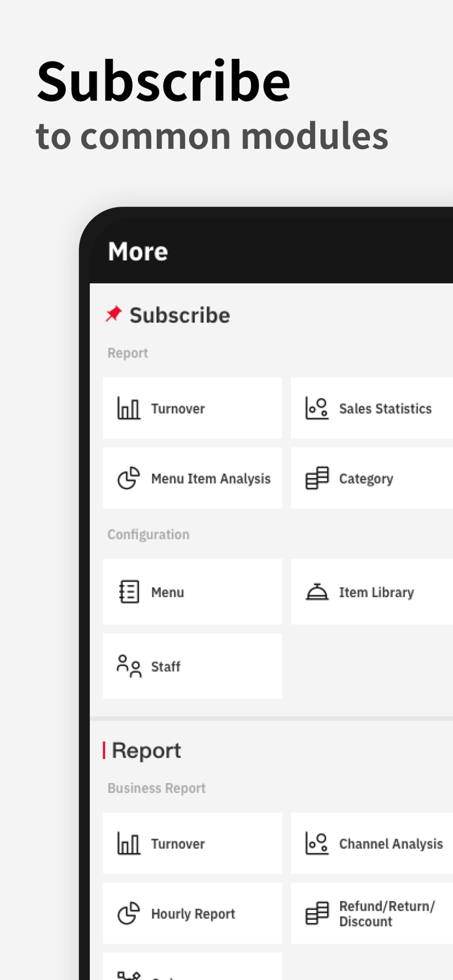The width and height of the screenshot is (453, 980).
Task: Click the serving bell icon on Item Library
Action: point(317,592)
